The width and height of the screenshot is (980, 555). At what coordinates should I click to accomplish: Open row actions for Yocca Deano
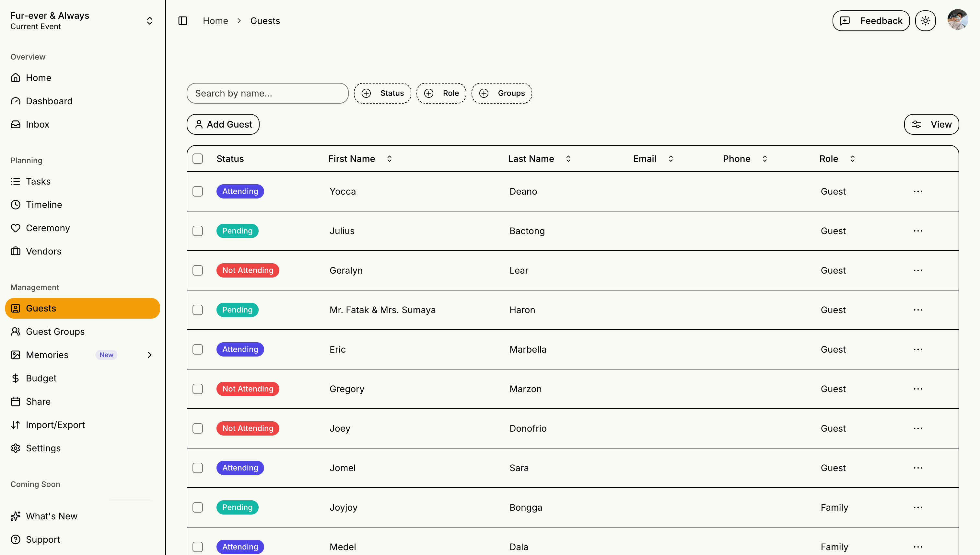click(x=917, y=191)
